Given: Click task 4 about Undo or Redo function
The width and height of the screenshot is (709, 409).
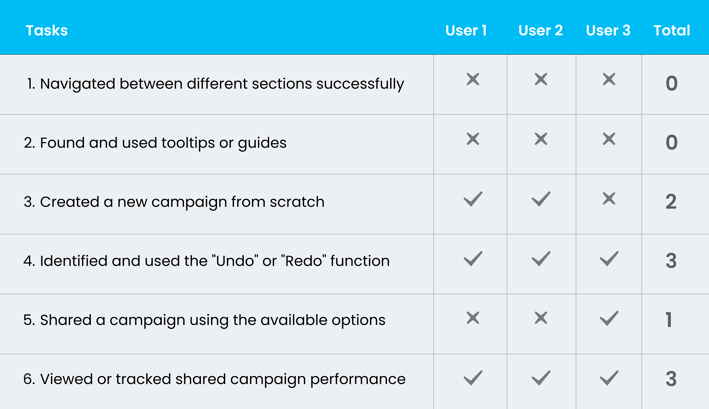Looking at the screenshot, I should (206, 261).
